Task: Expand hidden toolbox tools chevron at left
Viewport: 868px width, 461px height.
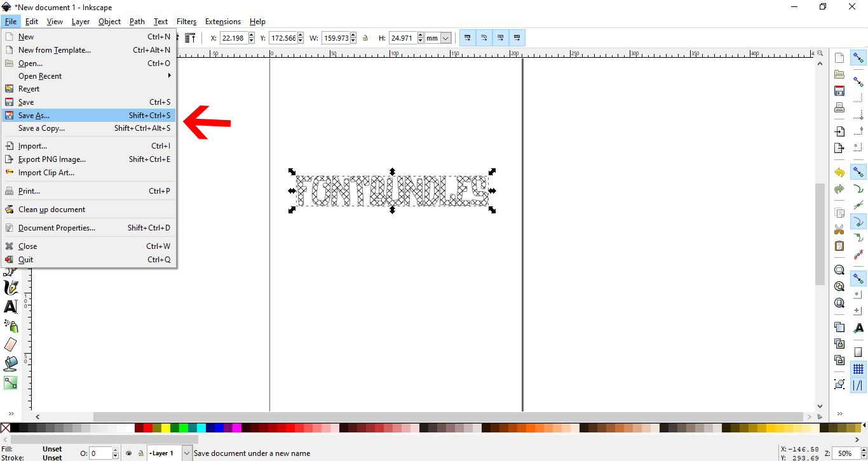Action: (11, 413)
